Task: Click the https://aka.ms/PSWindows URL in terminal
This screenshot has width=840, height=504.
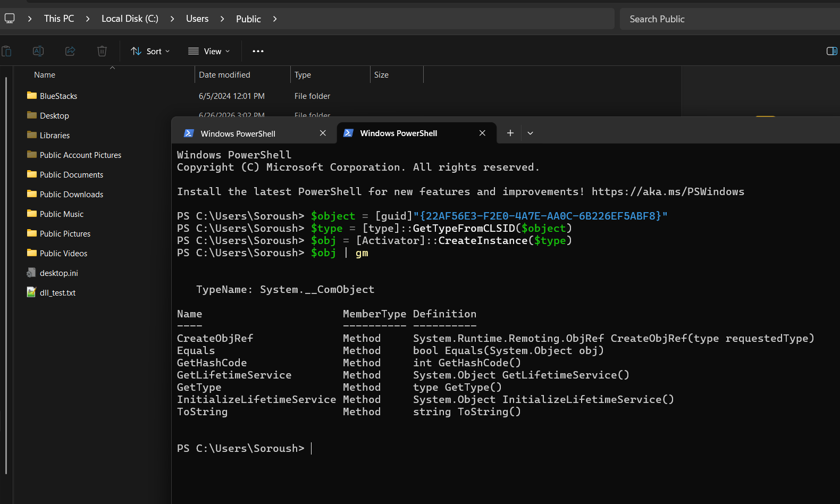Action: pyautogui.click(x=668, y=191)
